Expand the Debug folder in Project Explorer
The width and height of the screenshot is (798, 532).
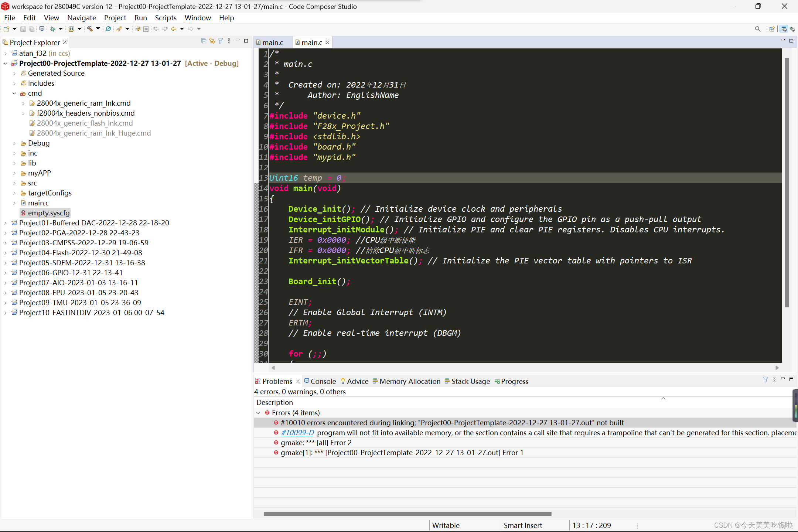point(14,143)
